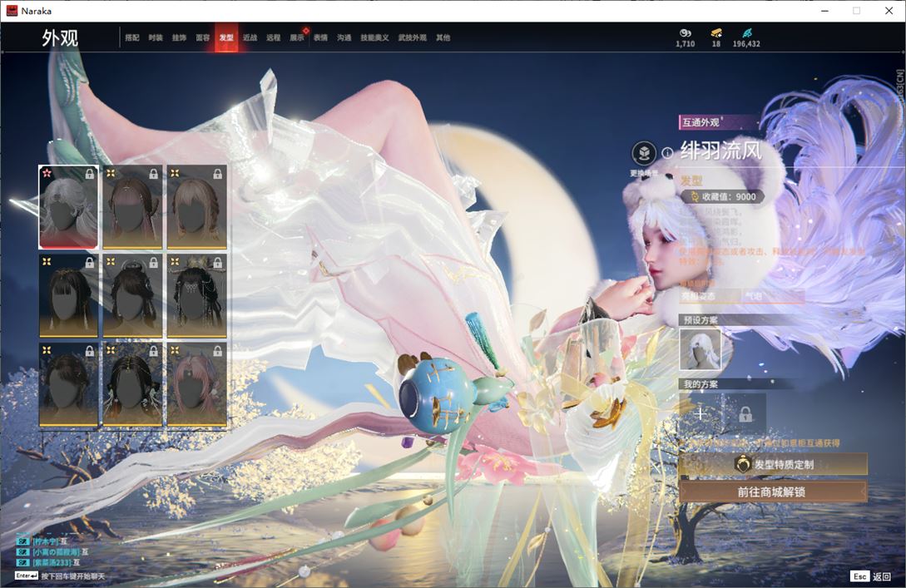Go to the 面容 face tab
Image resolution: width=906 pixels, height=588 pixels.
click(203, 37)
